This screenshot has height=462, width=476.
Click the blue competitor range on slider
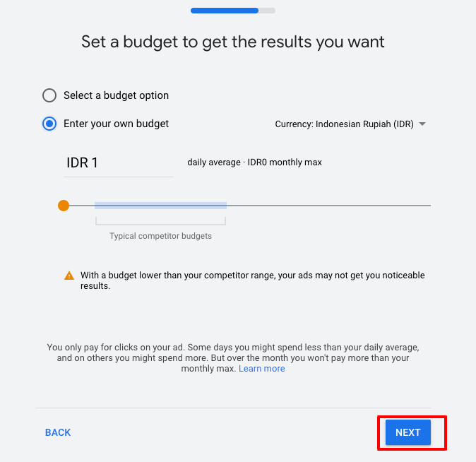pos(160,206)
